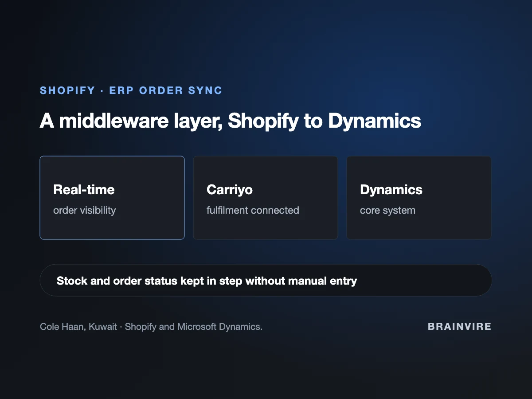
Task: Click the 'Cole Haan, Kuwait' footer caption
Action: coord(151,327)
